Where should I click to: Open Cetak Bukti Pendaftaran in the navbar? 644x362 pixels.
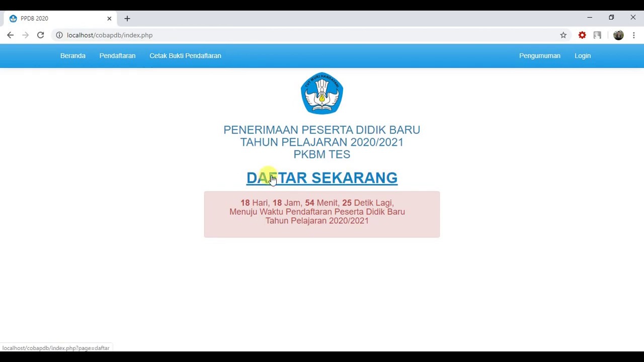[185, 56]
